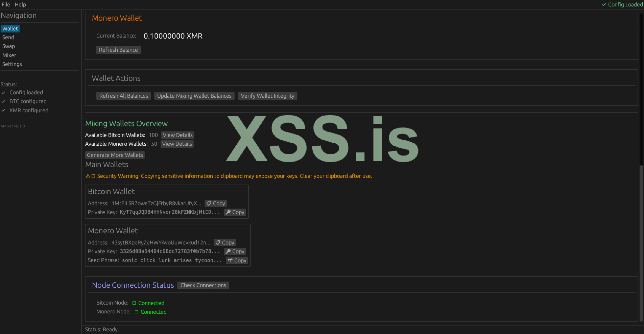Open the Help menu
The height and width of the screenshot is (334, 644).
20,4
